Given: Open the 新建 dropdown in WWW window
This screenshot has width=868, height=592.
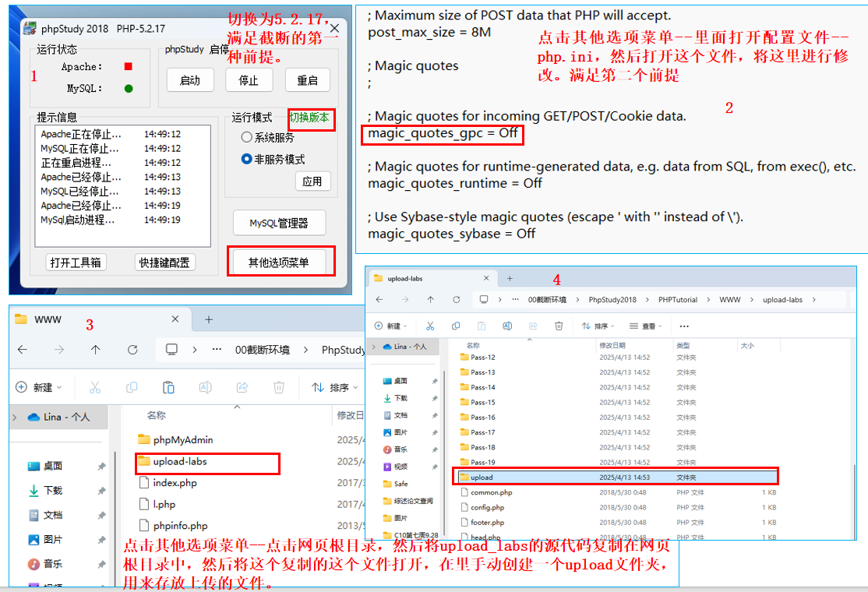Looking at the screenshot, I should (x=39, y=387).
